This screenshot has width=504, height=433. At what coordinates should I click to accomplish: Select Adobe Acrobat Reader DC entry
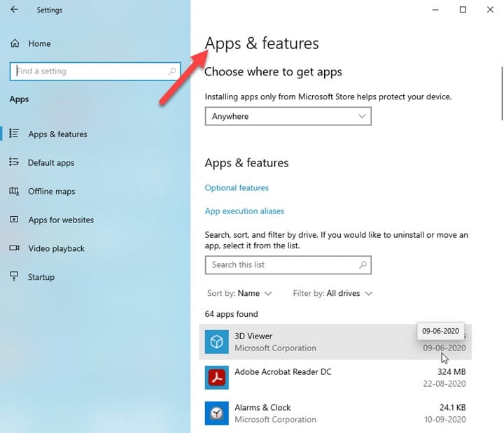click(x=335, y=378)
